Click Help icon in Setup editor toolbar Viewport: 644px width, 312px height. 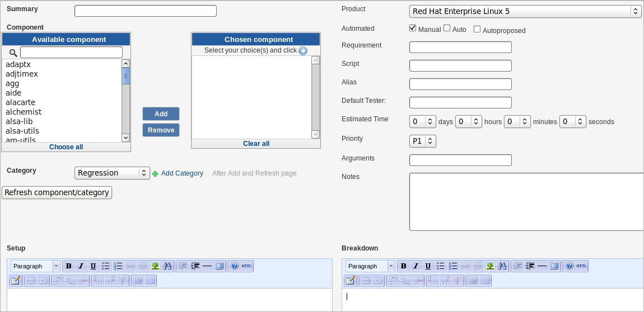(235, 266)
